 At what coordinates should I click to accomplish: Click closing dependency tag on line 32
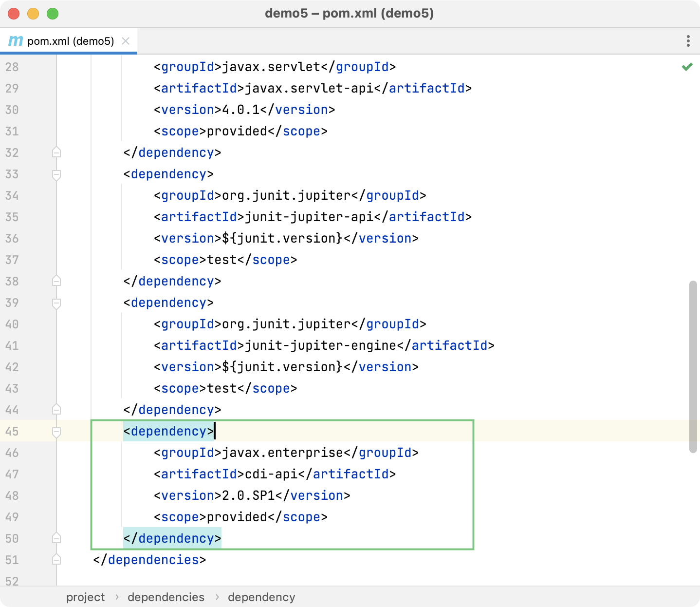[x=172, y=152]
